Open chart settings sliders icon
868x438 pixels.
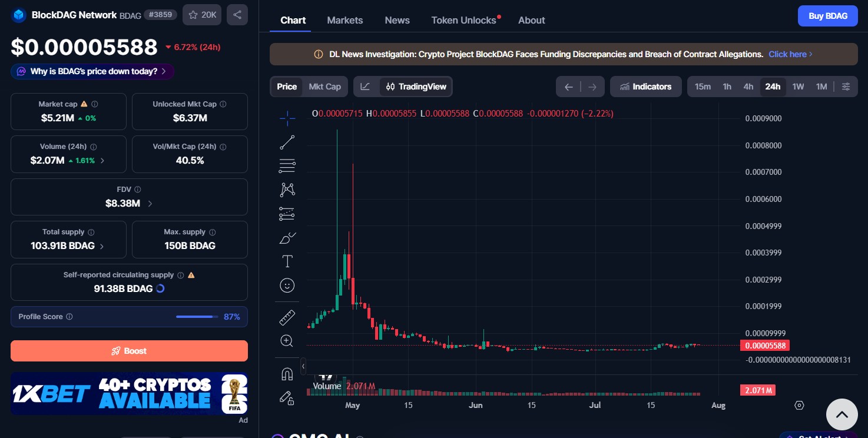coord(846,87)
